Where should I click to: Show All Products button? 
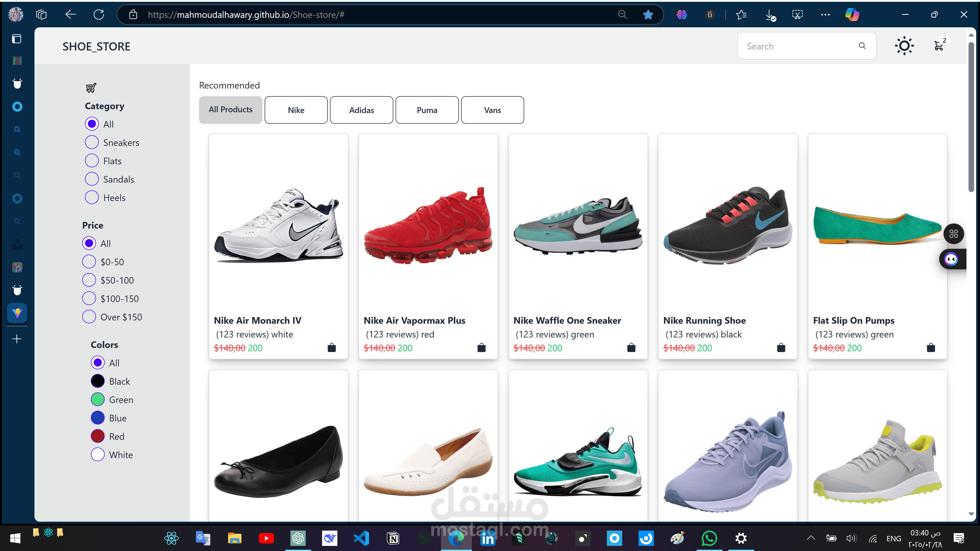[x=230, y=110]
